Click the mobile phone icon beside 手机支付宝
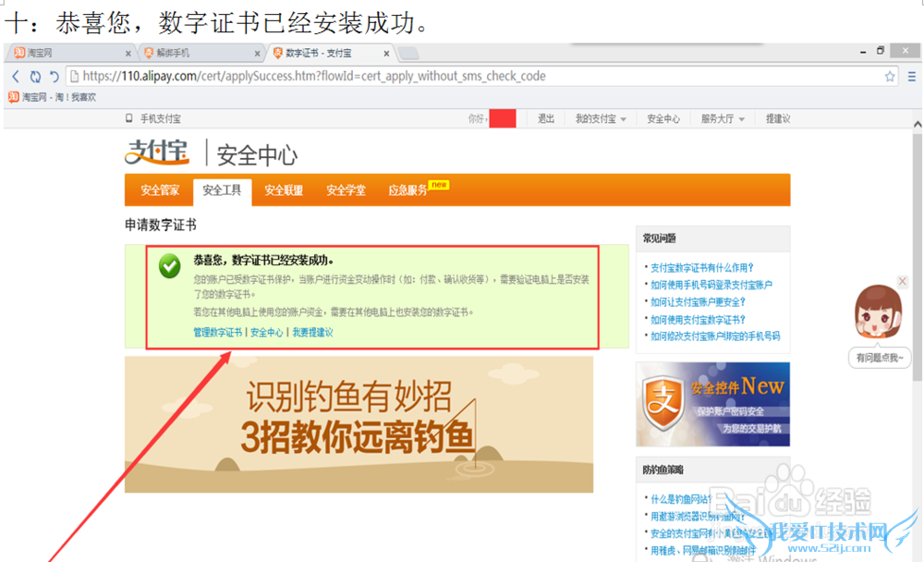The width and height of the screenshot is (924, 562). click(129, 118)
